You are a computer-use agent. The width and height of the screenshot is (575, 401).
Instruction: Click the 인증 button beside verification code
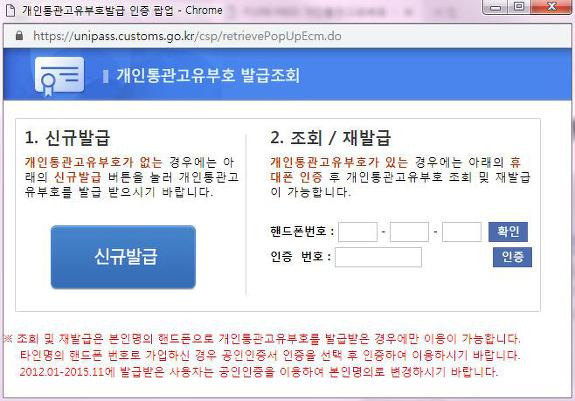pyautogui.click(x=512, y=257)
